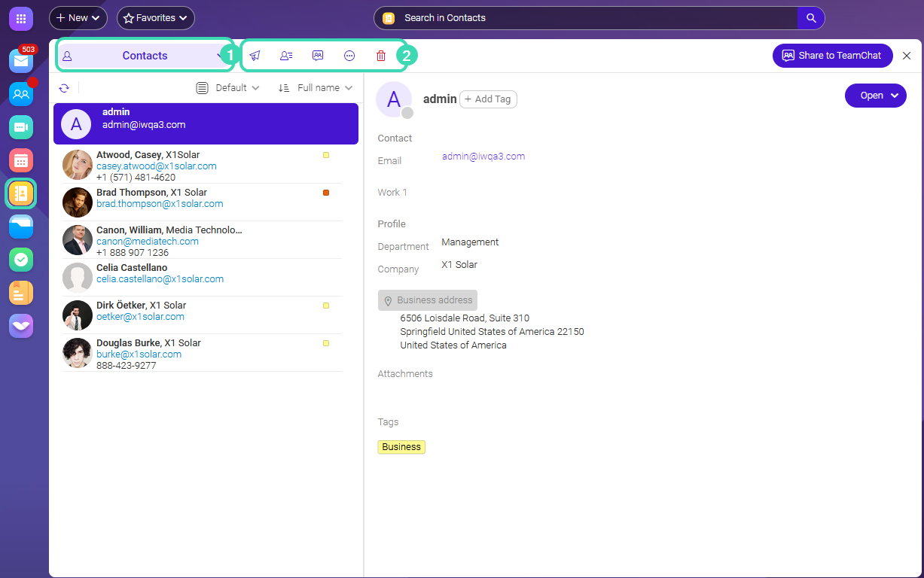The image size is (924, 578).
Task: Open the app launcher grid icon
Action: coord(20,18)
